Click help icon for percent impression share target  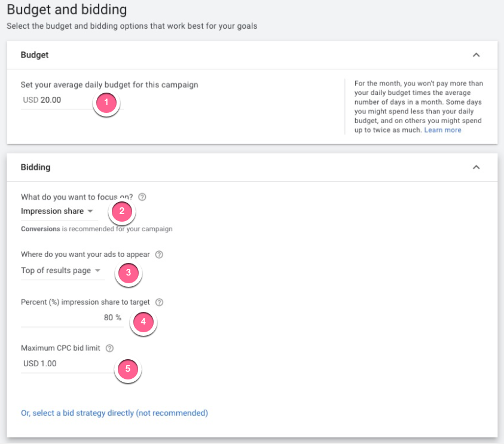tap(159, 302)
